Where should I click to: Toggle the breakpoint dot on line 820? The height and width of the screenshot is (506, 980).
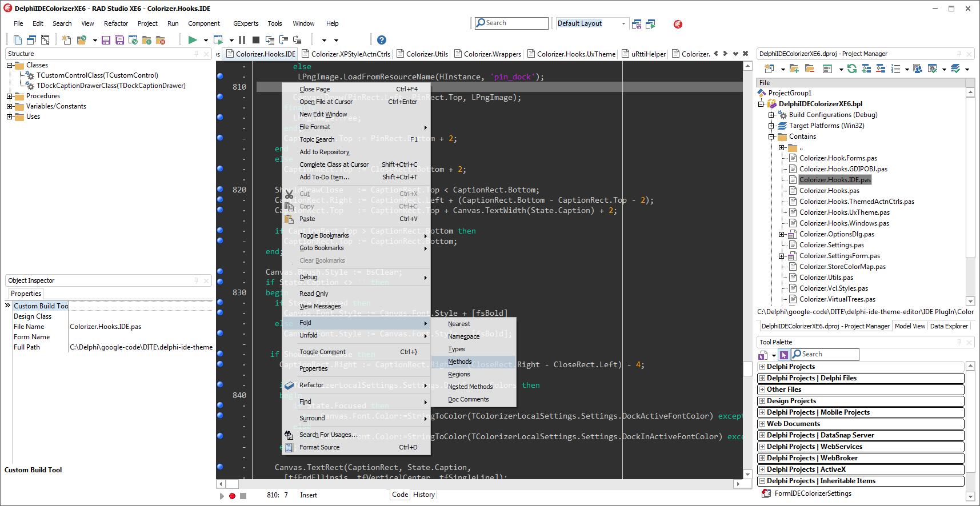tap(220, 189)
